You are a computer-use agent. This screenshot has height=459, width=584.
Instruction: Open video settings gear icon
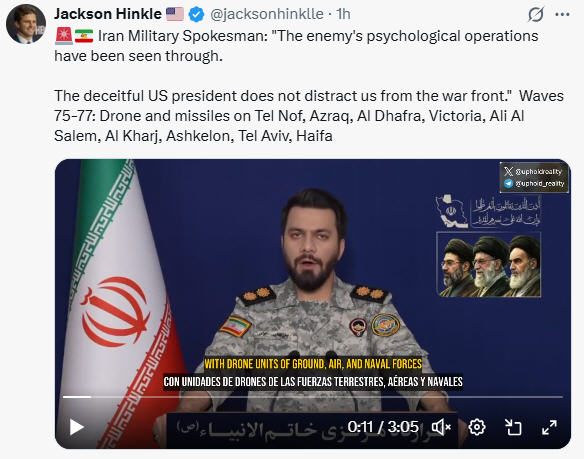(477, 427)
